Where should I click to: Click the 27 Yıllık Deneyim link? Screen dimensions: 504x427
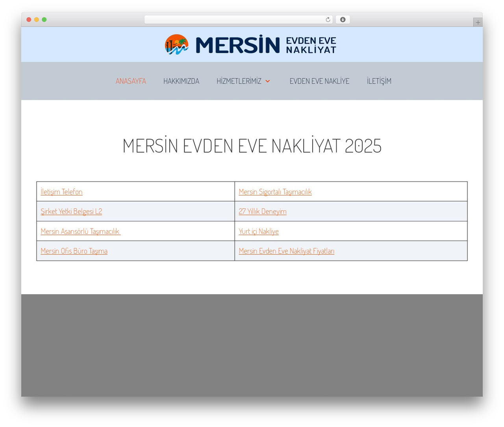coord(263,212)
